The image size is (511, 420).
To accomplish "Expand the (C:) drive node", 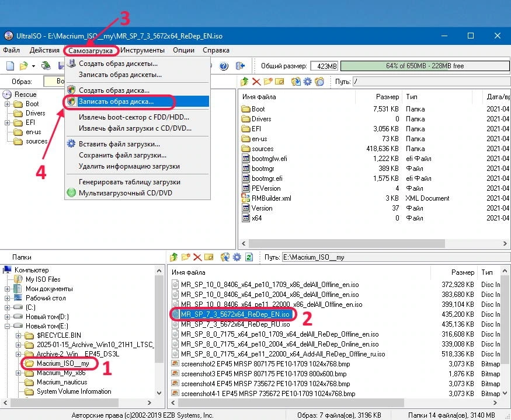I will tap(7, 307).
